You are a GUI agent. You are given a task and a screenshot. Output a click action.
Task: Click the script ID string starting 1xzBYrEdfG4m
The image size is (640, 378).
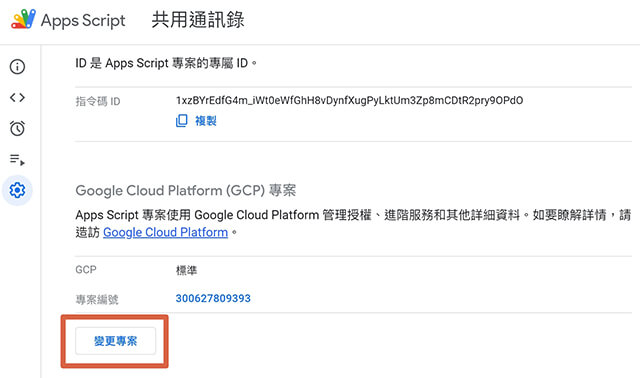[349, 100]
